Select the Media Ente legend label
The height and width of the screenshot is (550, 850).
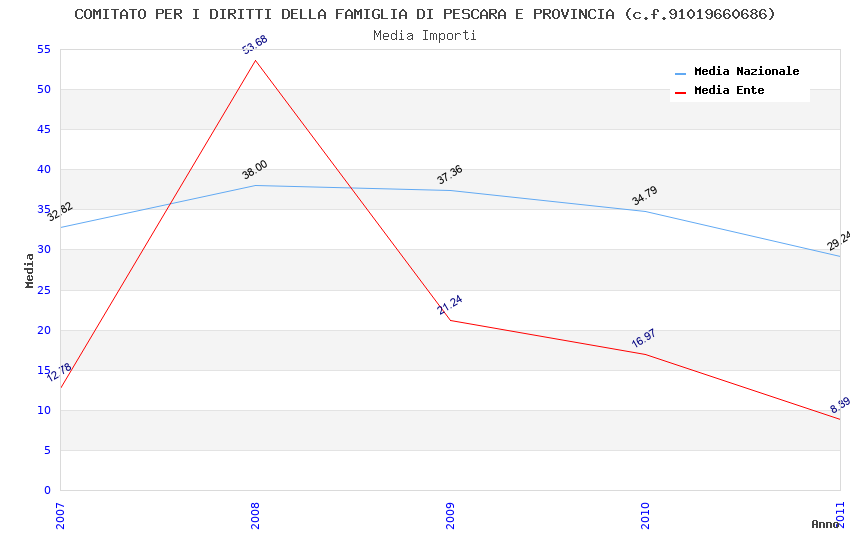pyautogui.click(x=729, y=91)
